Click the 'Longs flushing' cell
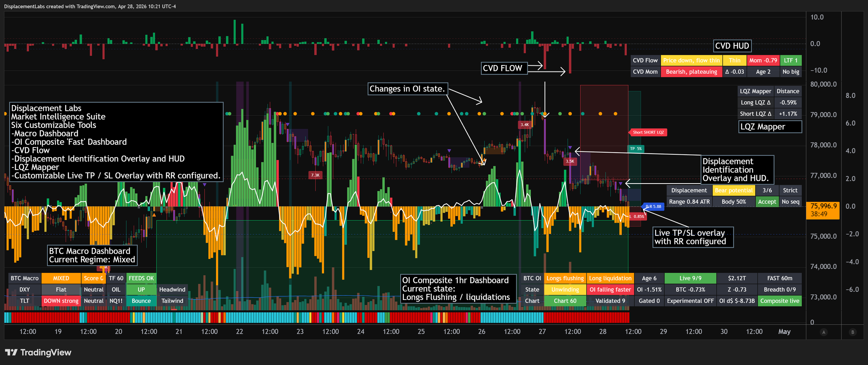 pyautogui.click(x=565, y=278)
